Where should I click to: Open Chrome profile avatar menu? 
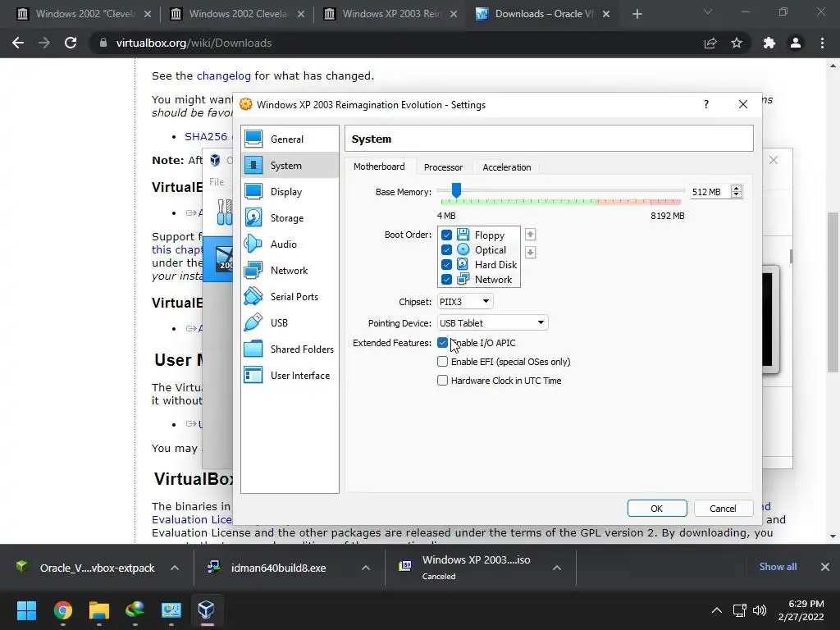pos(796,43)
